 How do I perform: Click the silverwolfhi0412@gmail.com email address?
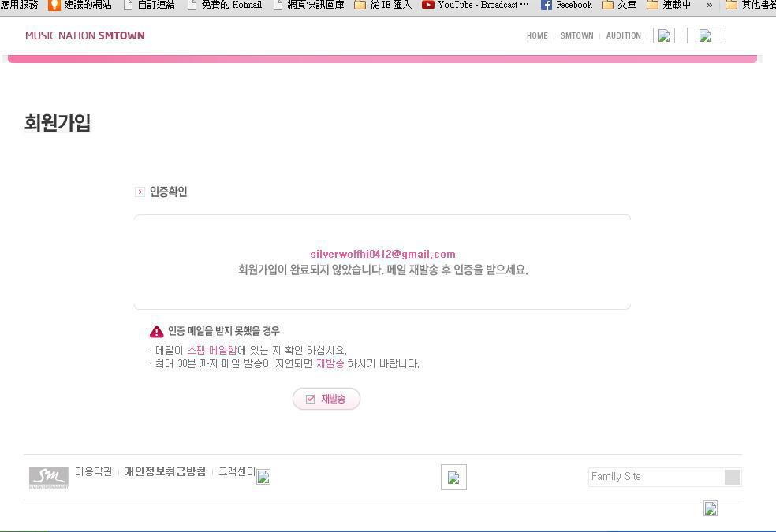pyautogui.click(x=382, y=254)
